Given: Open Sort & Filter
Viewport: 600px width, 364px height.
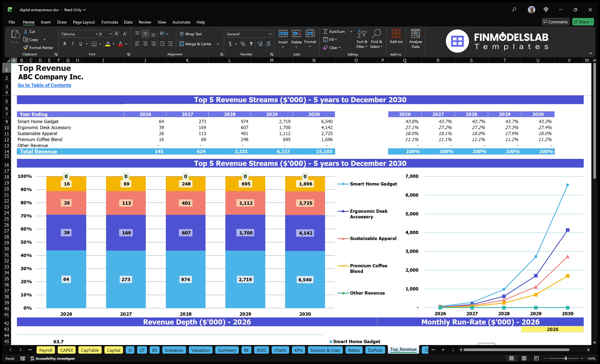Looking at the screenshot, I should (x=362, y=39).
